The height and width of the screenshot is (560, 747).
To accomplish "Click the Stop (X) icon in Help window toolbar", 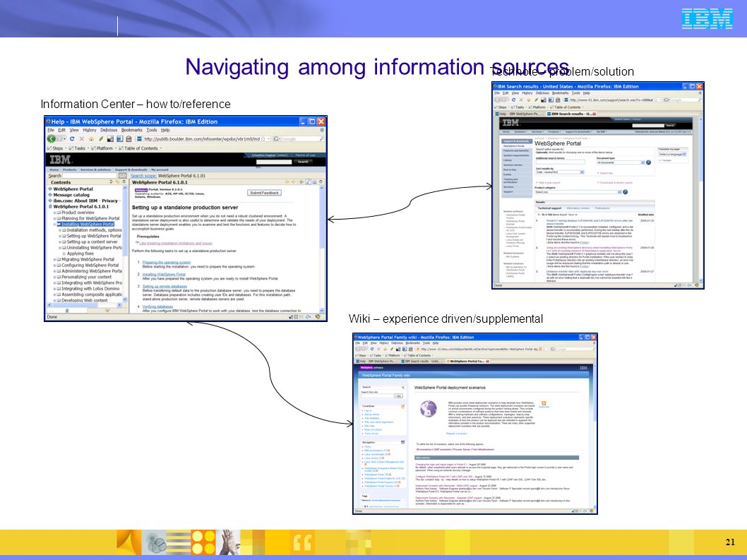I will (81, 138).
